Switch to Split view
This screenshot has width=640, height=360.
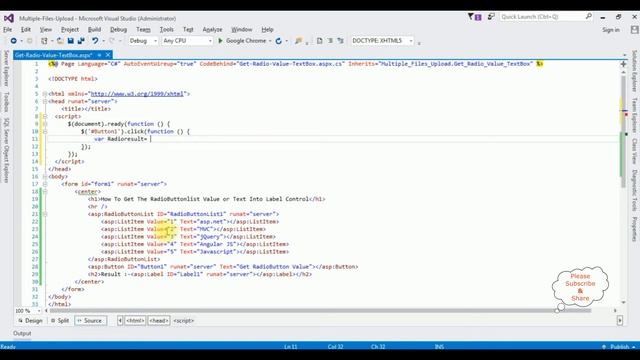[60, 321]
